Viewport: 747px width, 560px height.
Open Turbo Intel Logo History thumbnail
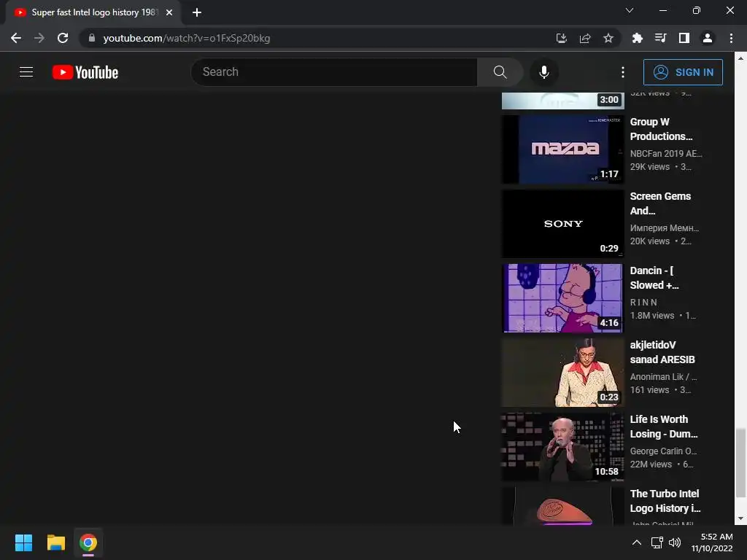(562, 506)
